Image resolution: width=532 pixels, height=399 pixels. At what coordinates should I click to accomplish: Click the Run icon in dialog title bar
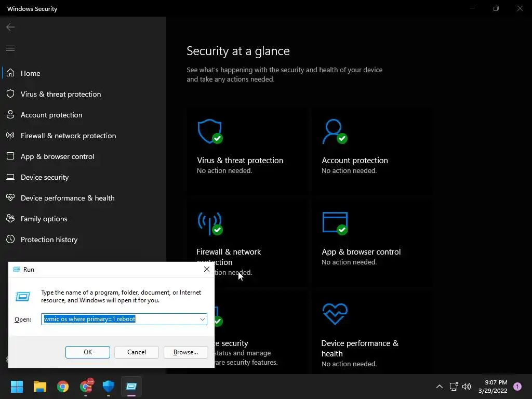[x=16, y=270]
